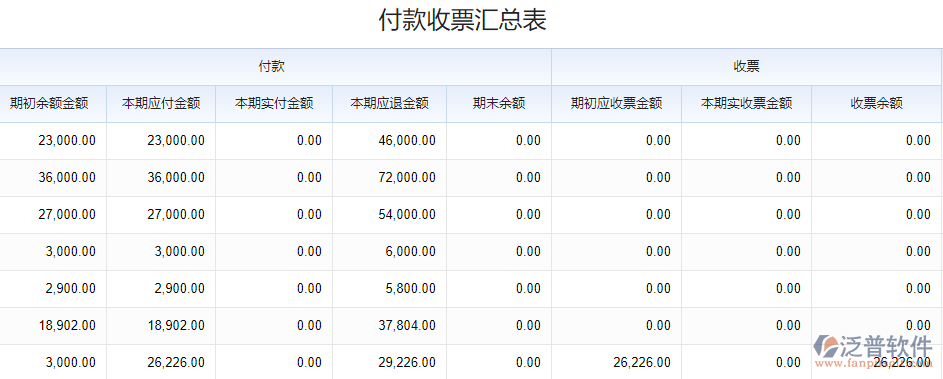Select 18,902.00 under 期初余额金额
This screenshot has height=379, width=943.
67,325
